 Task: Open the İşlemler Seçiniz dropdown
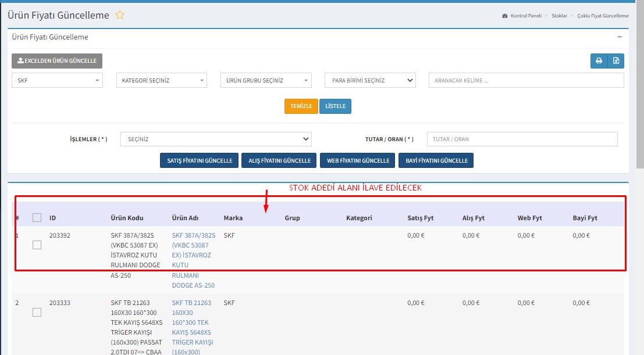pyautogui.click(x=216, y=139)
